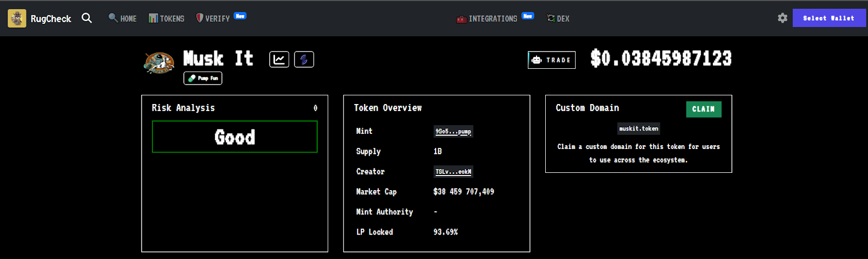Click the Musk It token image

159,63
